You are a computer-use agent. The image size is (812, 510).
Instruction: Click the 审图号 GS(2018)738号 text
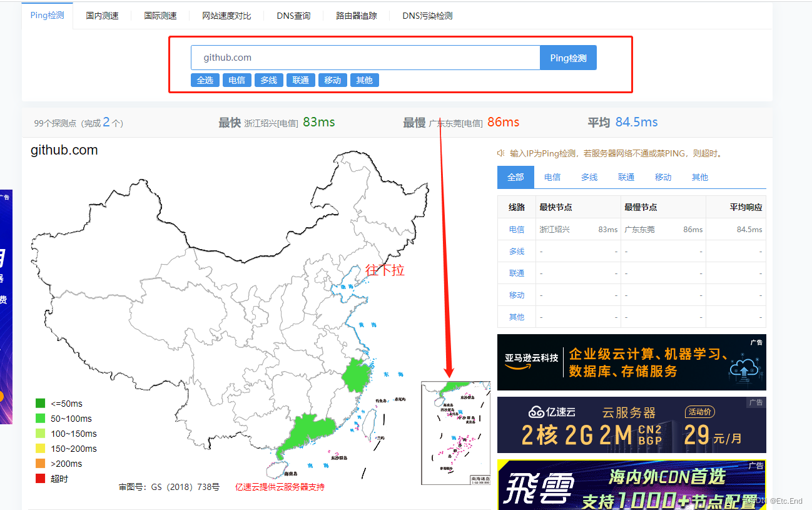(169, 487)
